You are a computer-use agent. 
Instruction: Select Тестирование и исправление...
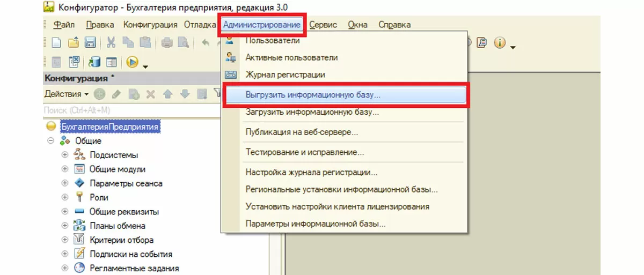[x=344, y=152]
